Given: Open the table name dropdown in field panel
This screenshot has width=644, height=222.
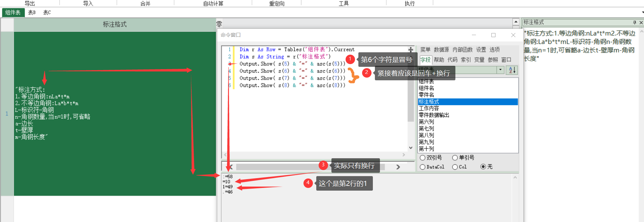Looking at the screenshot, I should [501, 70].
